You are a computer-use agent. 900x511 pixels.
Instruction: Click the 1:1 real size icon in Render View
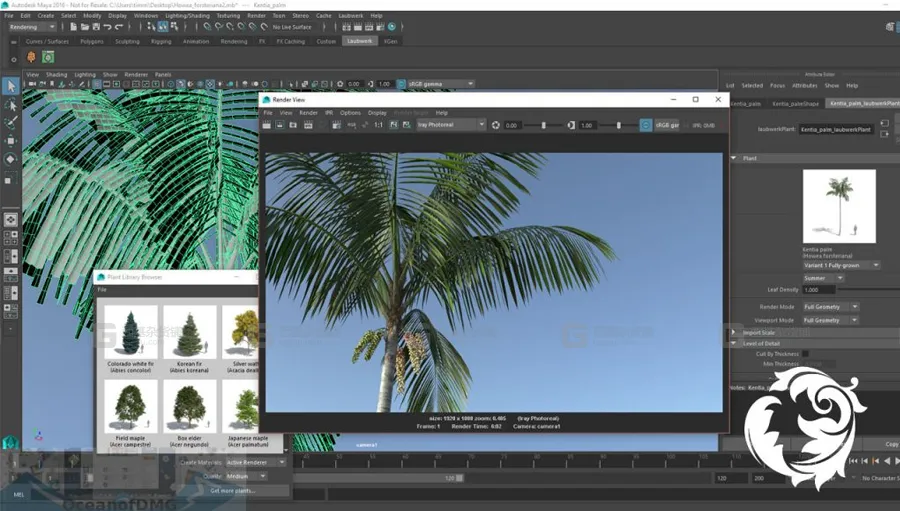(x=378, y=125)
